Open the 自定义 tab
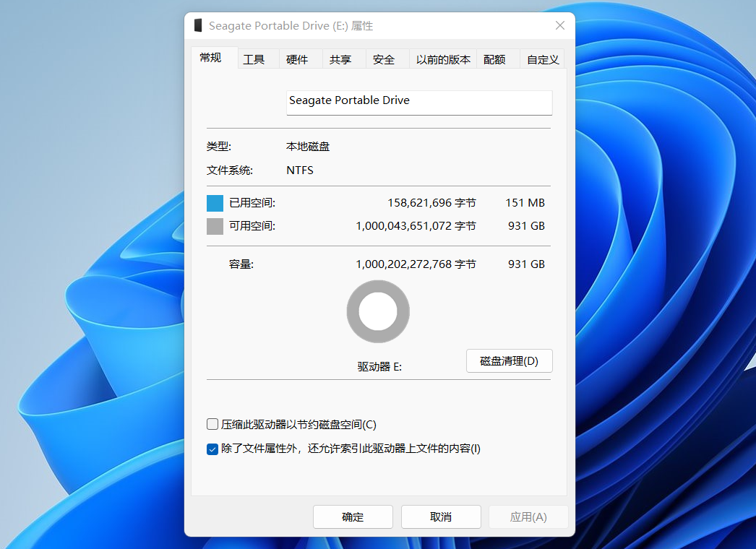This screenshot has width=756, height=549. click(543, 59)
